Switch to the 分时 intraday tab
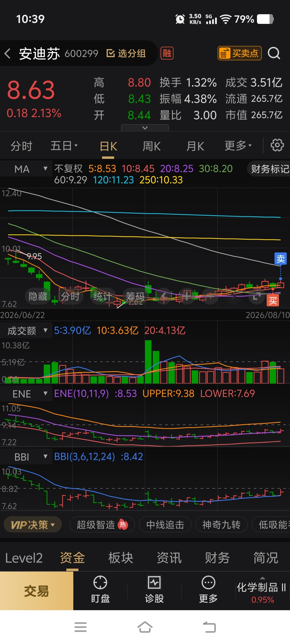The width and height of the screenshot is (290, 644). click(x=21, y=146)
